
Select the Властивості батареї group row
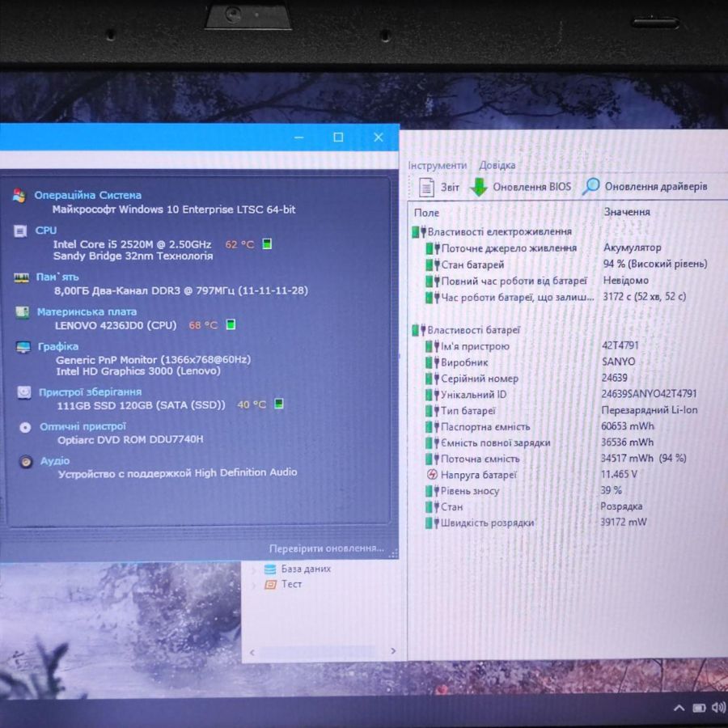click(x=466, y=330)
